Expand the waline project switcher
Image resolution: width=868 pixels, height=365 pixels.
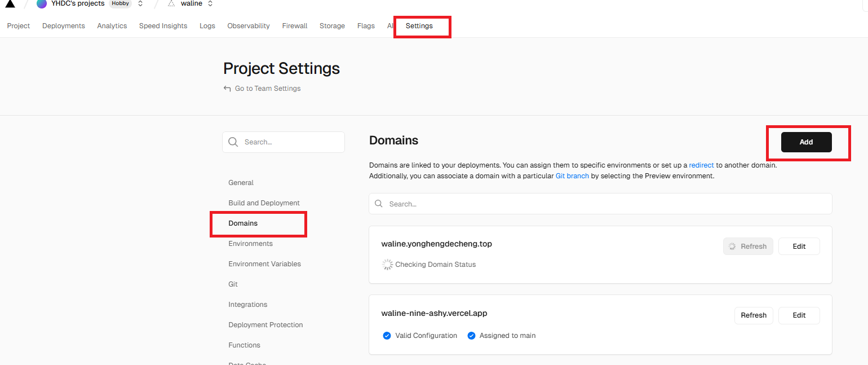(x=210, y=4)
